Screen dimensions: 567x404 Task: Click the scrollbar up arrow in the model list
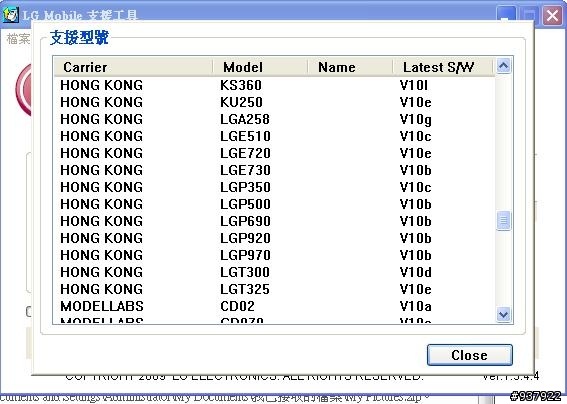pyautogui.click(x=503, y=66)
